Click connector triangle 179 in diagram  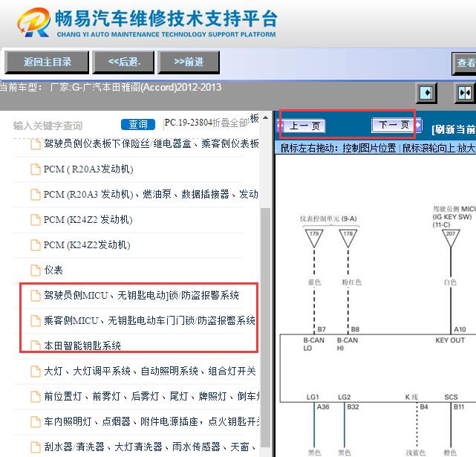(314, 239)
